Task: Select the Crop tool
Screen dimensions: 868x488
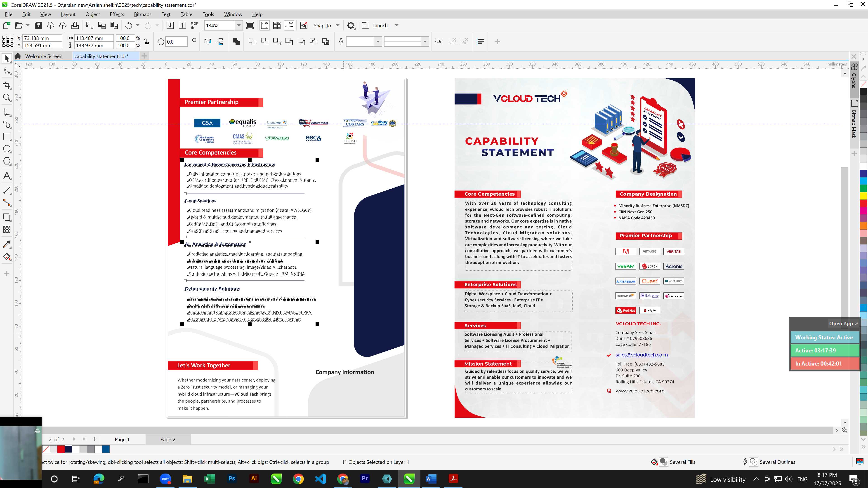Action: (7, 85)
